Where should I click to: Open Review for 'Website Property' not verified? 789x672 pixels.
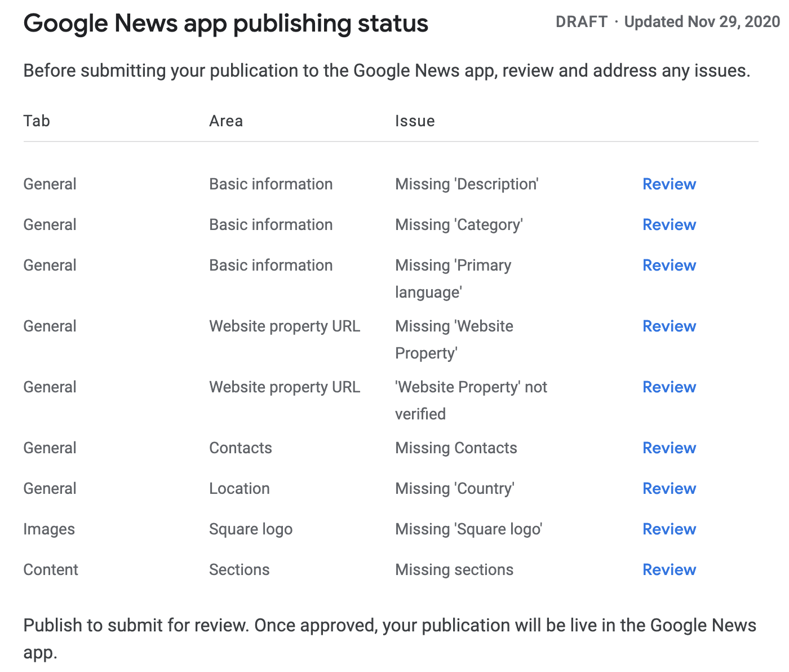(x=669, y=387)
